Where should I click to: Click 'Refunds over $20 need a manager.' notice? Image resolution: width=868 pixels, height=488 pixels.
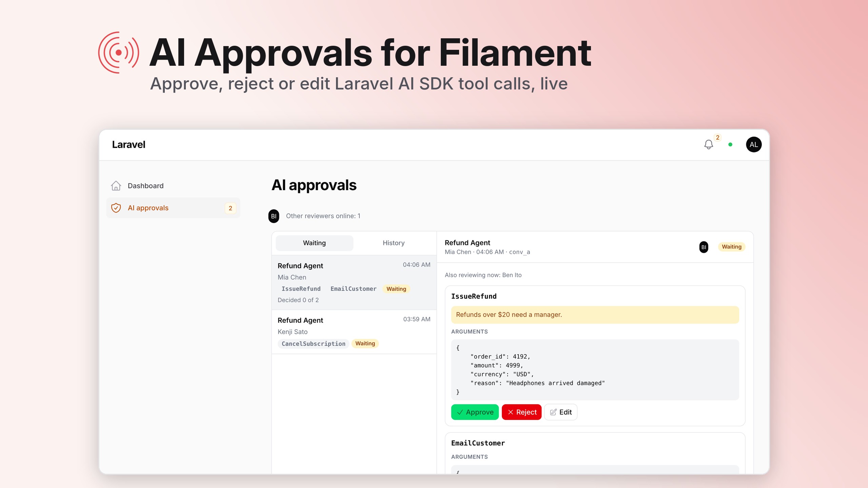coord(595,314)
